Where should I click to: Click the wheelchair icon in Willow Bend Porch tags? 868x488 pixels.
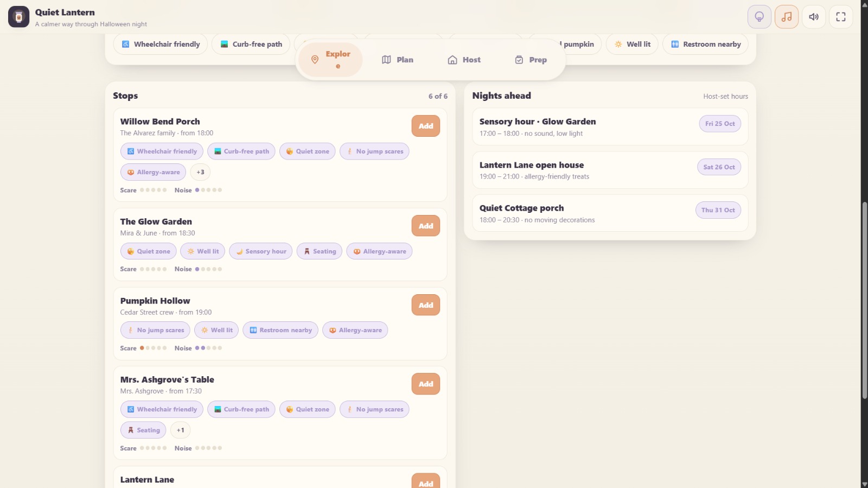[131, 151]
